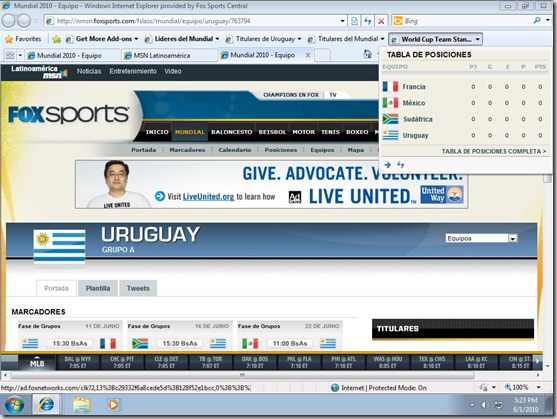Open Bing search provider dropdown arrow
Viewport: 557px width, 419px height.
point(548,21)
